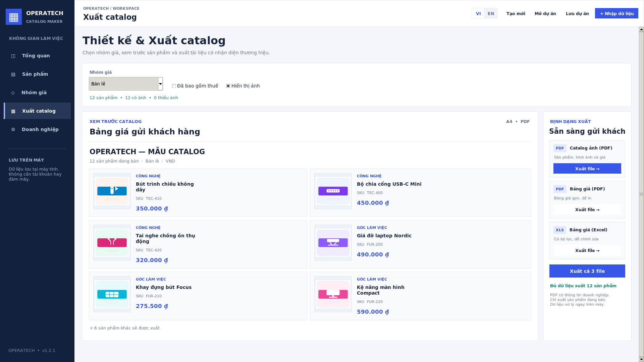The width and height of the screenshot is (644, 362).
Task: Click the price 450.000 ₫
Action: click(x=373, y=203)
